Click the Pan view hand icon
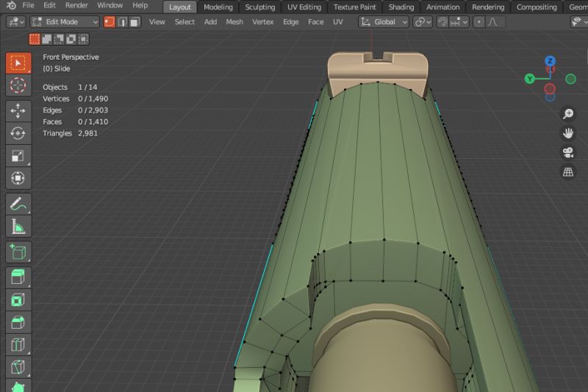Viewport: 588px width, 392px height. pos(568,133)
